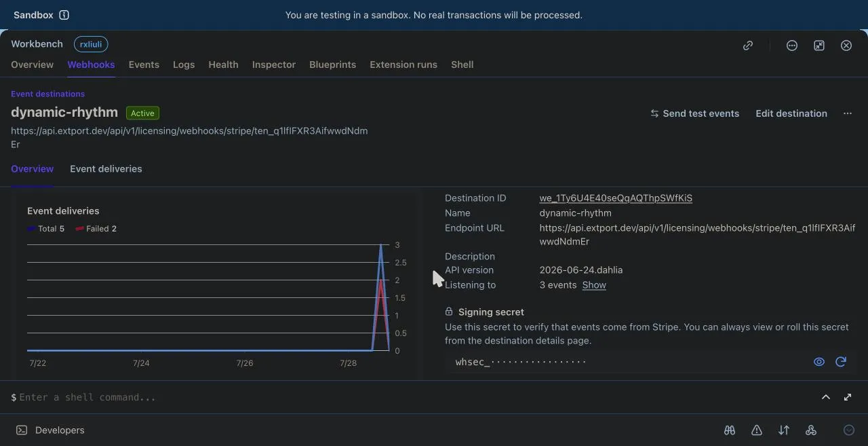Close the Workbench panel

tap(846, 45)
